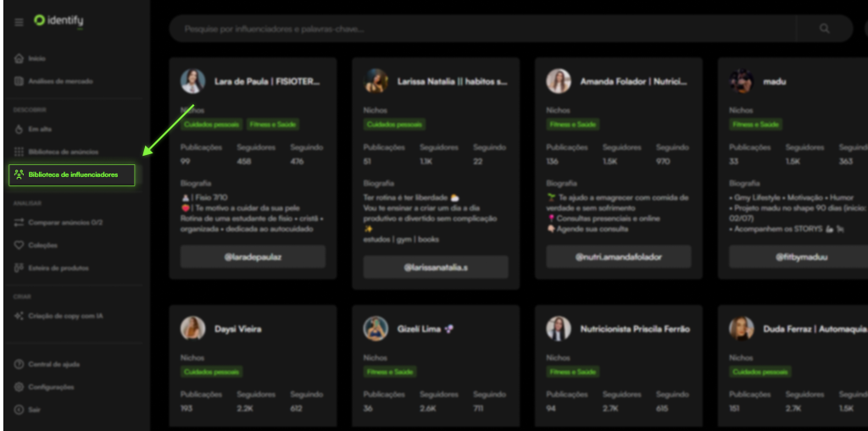Screen dimensions: 868x431
Task: Open Coleções with heart icon
Action: coord(42,246)
